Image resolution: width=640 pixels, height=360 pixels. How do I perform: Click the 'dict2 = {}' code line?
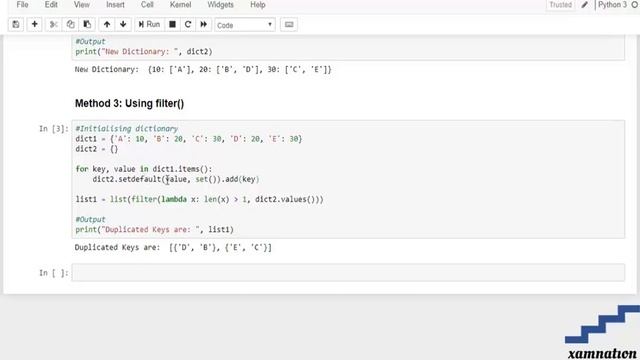pyautogui.click(x=97, y=149)
